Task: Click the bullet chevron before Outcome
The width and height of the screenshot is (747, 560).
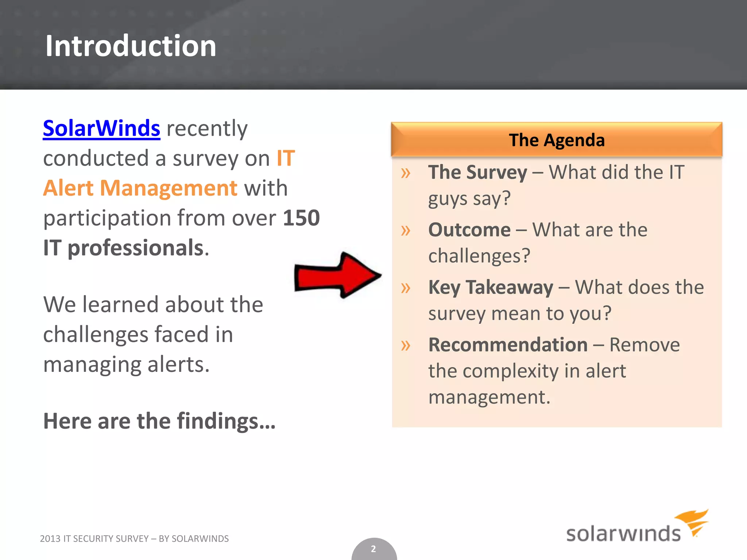Action: point(406,231)
